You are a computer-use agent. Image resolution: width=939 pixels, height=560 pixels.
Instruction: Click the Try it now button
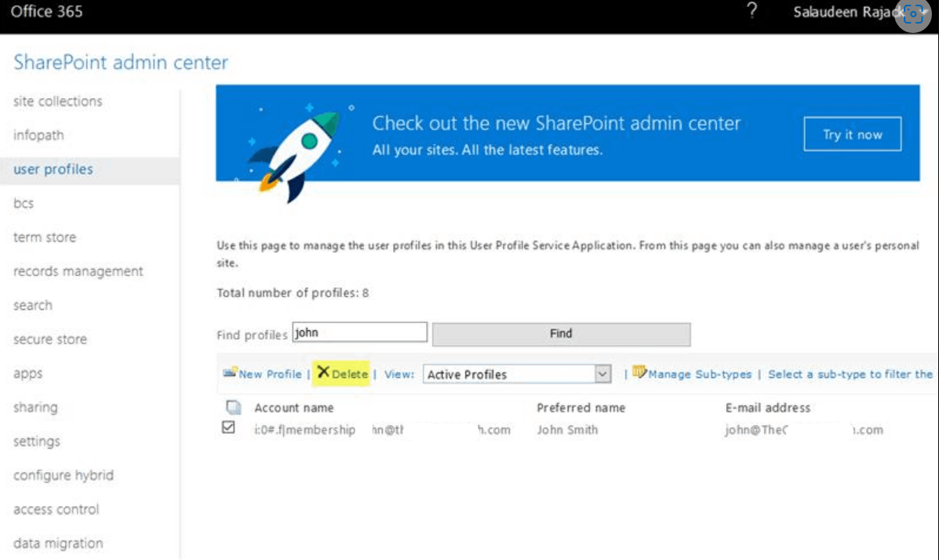pyautogui.click(x=852, y=134)
